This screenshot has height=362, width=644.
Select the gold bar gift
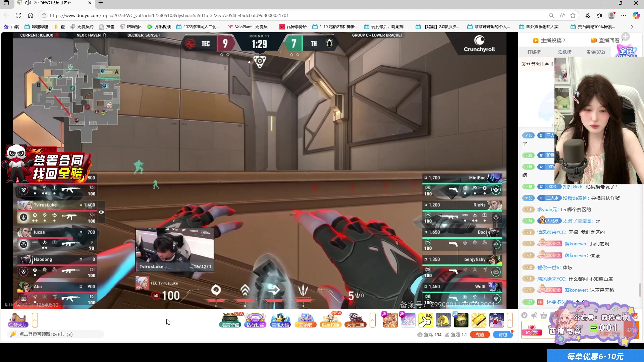(479, 320)
